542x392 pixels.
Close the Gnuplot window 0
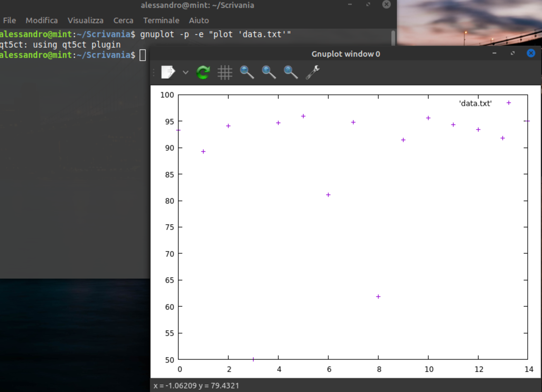[x=531, y=53]
